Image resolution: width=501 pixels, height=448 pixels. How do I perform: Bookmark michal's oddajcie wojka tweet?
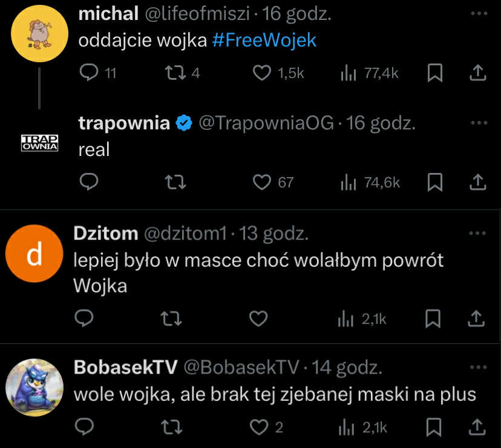(434, 73)
